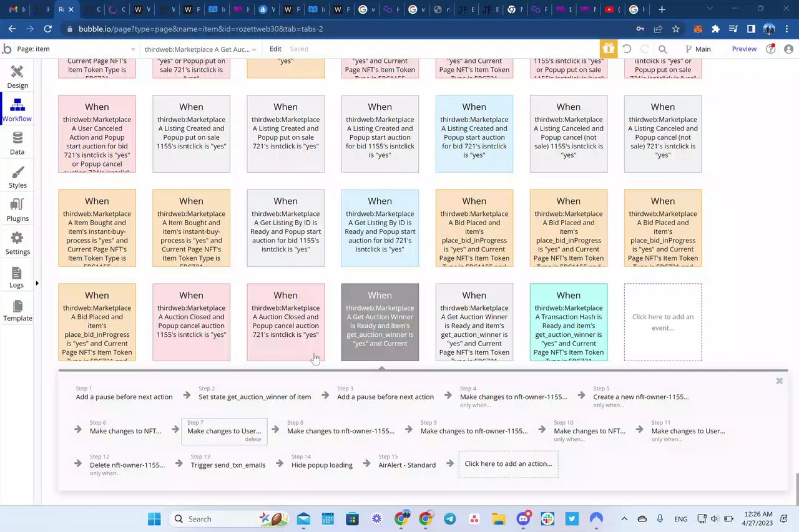The height and width of the screenshot is (532, 799).
Task: Click the Windows Start button
Action: 154,519
